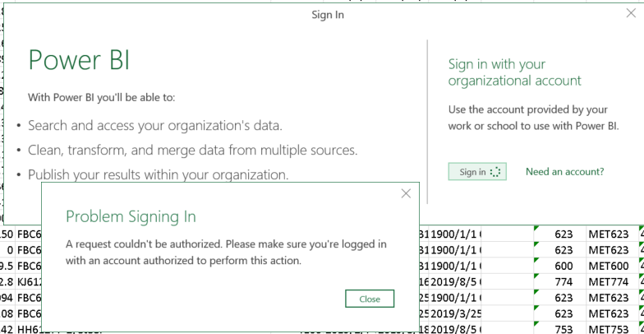644x334 pixels.
Task: Click the 'Sign in with your organizational account' heading
Action: tap(514, 72)
